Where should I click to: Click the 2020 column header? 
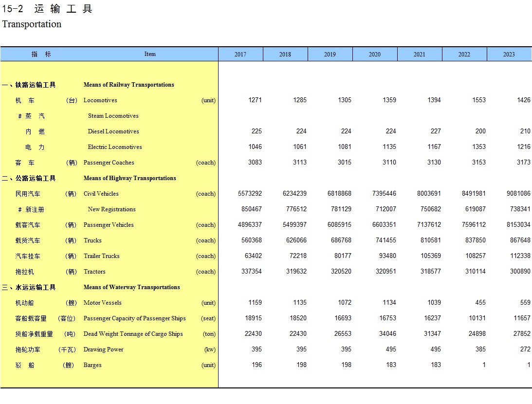(x=375, y=55)
